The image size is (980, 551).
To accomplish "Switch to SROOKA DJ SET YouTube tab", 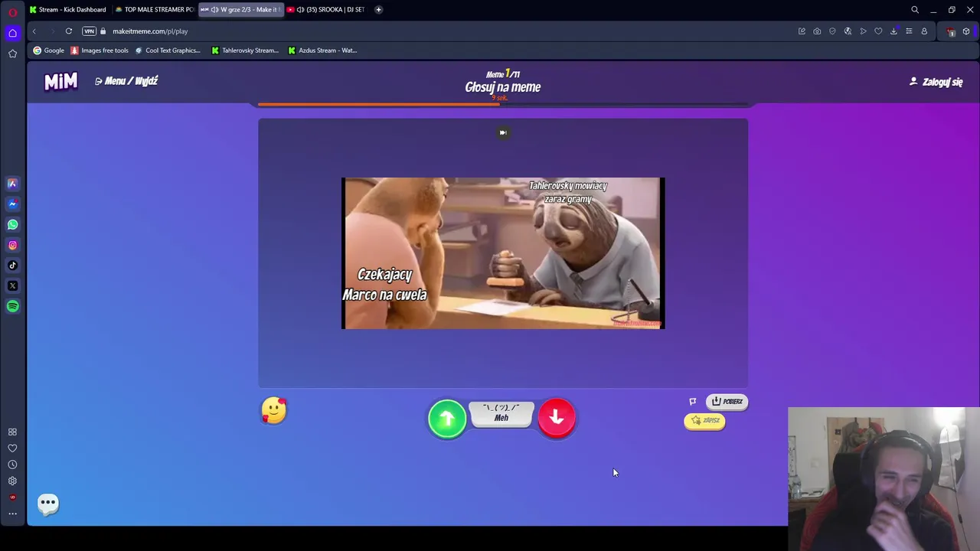I will pyautogui.click(x=328, y=9).
